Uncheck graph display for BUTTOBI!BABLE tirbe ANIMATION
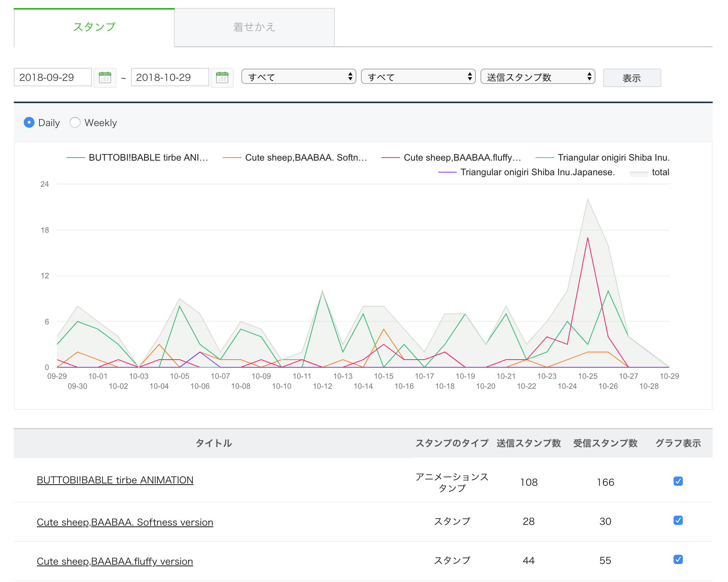The width and height of the screenshot is (728, 582). point(678,481)
